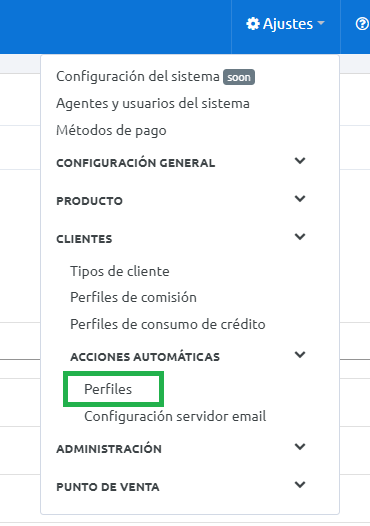370x526 pixels.
Task: Open Perfiles de comisión
Action: coord(133,298)
